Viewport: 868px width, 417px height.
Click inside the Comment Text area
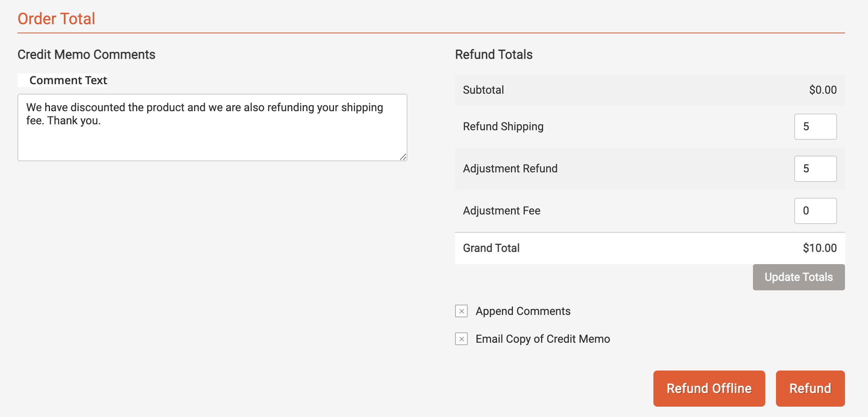pos(212,127)
